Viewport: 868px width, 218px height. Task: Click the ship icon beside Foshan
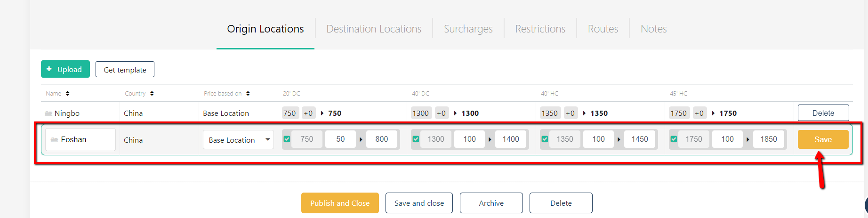(x=55, y=140)
